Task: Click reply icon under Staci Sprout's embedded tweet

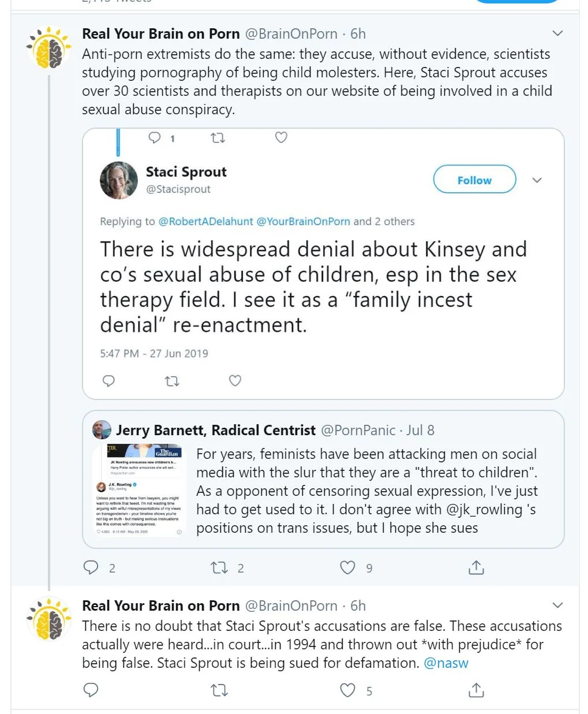Action: (108, 380)
